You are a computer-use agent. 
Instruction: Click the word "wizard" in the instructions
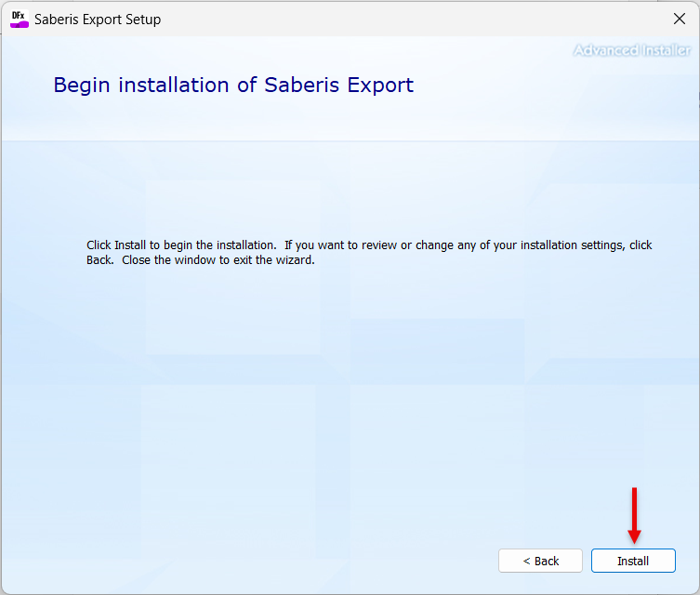[294, 260]
